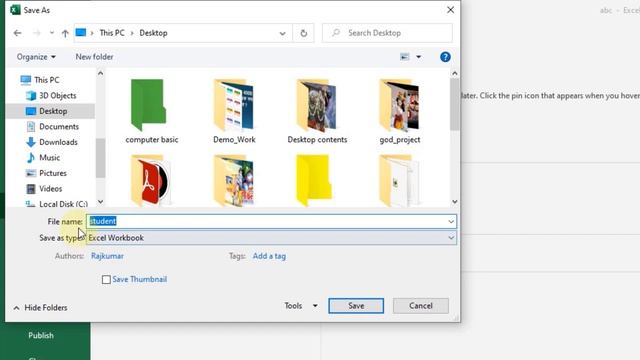Open the recent locations dropdown arrow

pyautogui.click(x=51, y=33)
